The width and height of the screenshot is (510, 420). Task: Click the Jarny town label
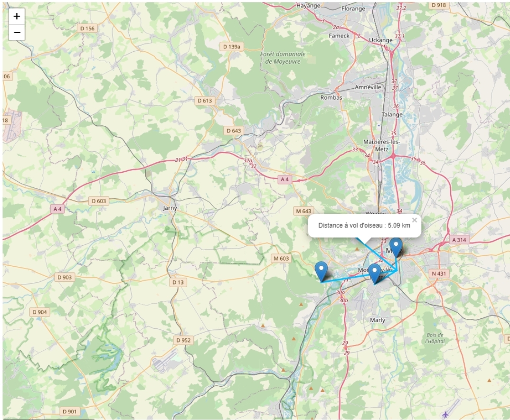coord(170,208)
